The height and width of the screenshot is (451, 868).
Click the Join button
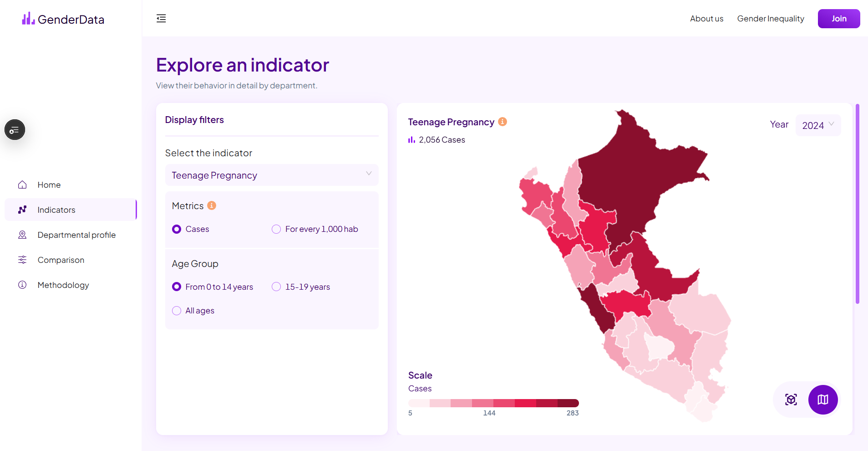tap(839, 19)
